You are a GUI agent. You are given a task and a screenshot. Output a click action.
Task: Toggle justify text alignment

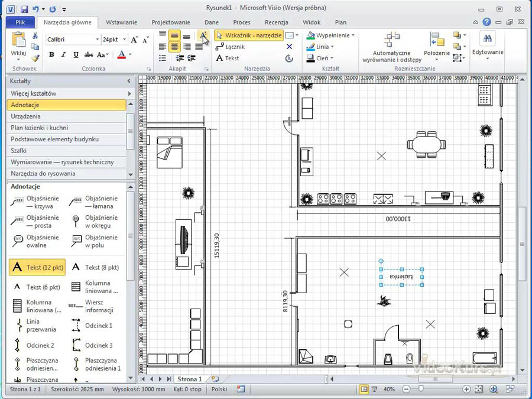pos(199,47)
